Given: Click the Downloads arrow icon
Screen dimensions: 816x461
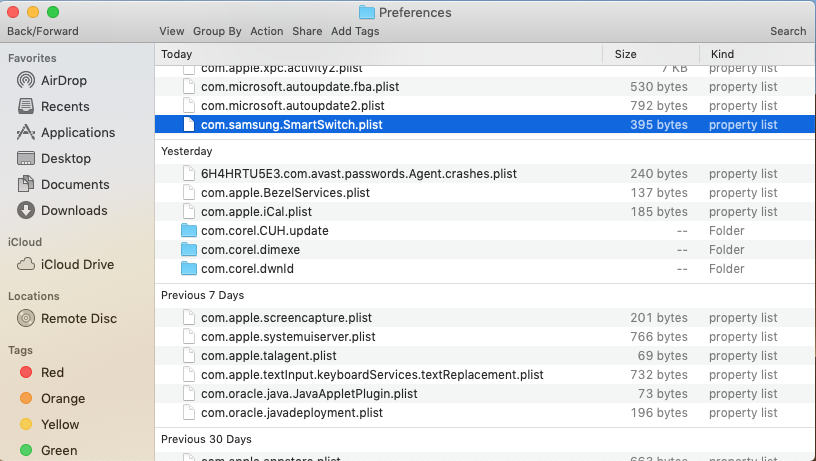Looking at the screenshot, I should [25, 210].
